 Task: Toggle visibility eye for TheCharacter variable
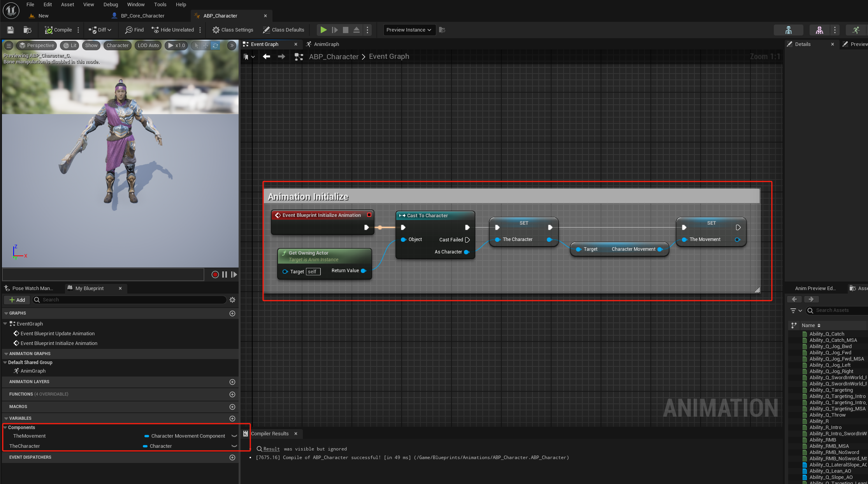[234, 446]
